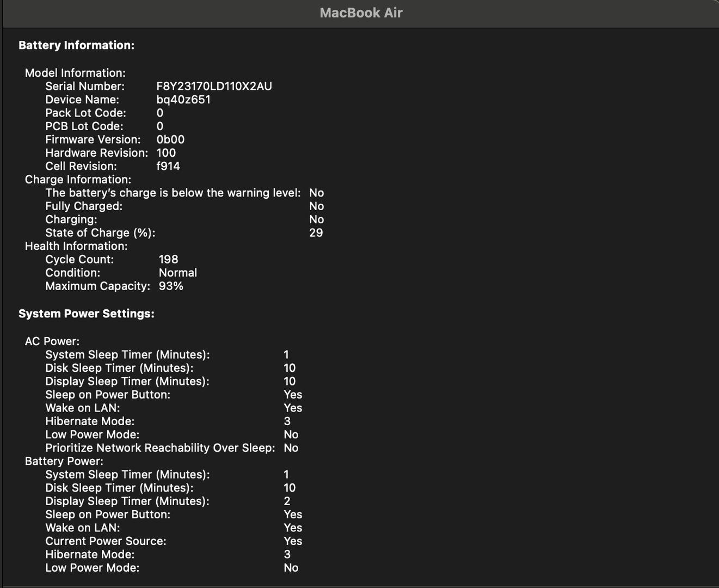Click the Current Power Source label

[106, 541]
